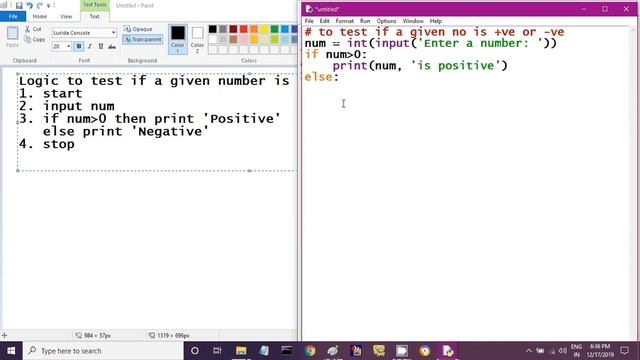Open Command Prompt icon on taskbar
Screen dimensions: 640x360
tap(287, 351)
